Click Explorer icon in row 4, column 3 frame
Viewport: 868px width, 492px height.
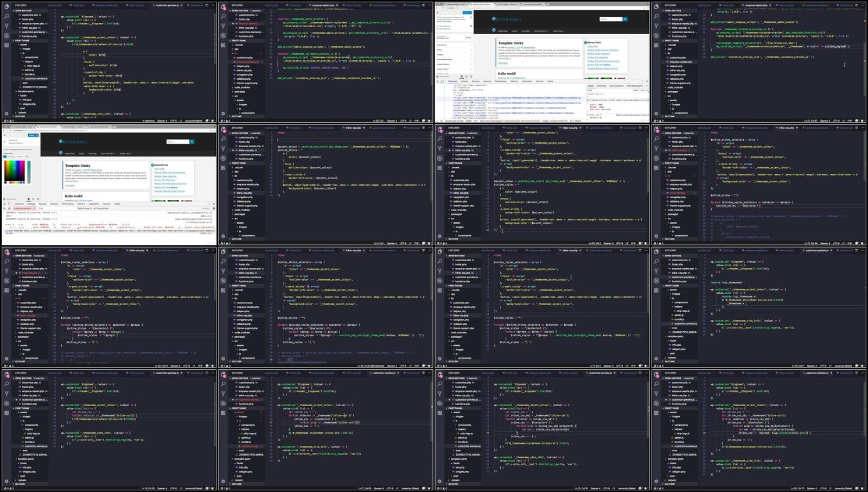440,374
